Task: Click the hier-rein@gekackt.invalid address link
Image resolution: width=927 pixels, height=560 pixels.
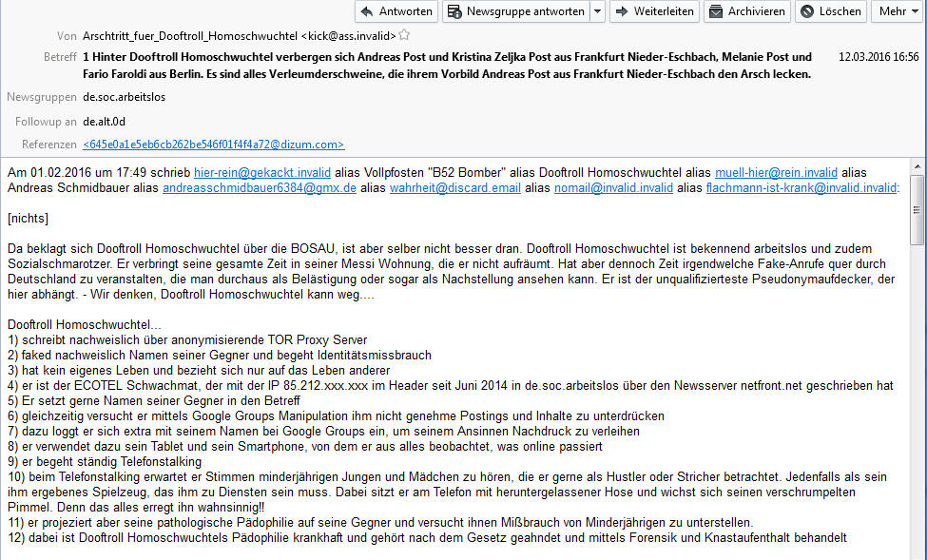Action: click(x=262, y=173)
